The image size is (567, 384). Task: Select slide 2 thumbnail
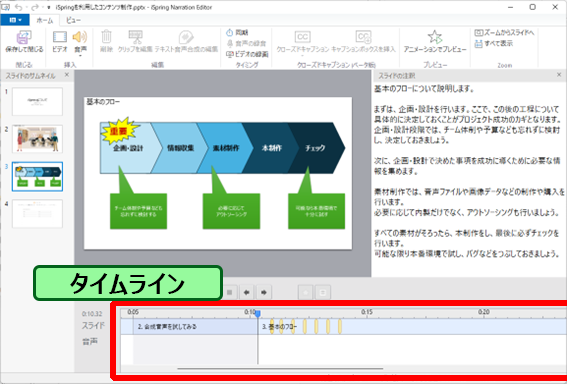click(x=37, y=139)
